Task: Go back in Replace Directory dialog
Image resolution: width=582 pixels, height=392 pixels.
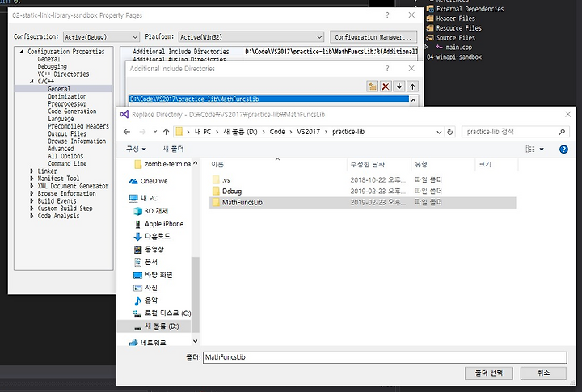Action: pos(127,132)
